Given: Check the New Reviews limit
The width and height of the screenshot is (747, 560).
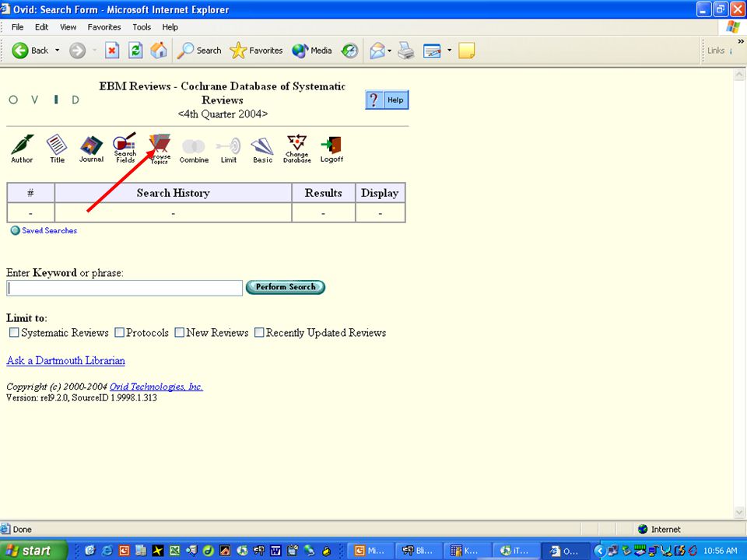Looking at the screenshot, I should point(180,332).
